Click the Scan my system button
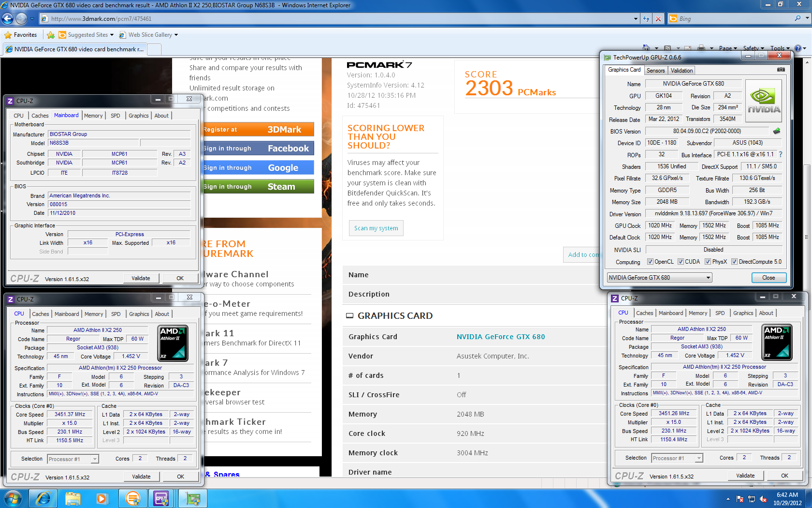The image size is (812, 508). point(376,228)
